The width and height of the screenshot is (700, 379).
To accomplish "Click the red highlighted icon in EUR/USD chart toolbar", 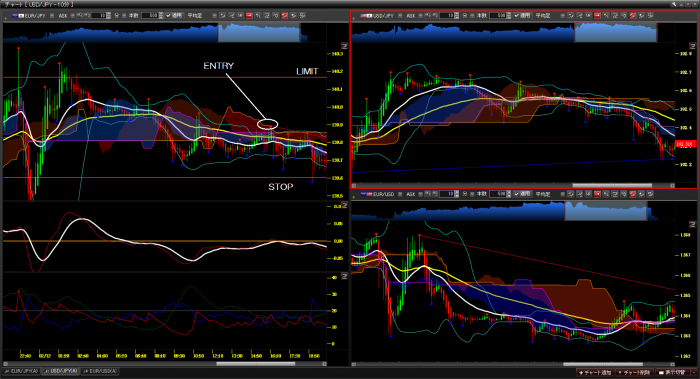I will click(597, 194).
